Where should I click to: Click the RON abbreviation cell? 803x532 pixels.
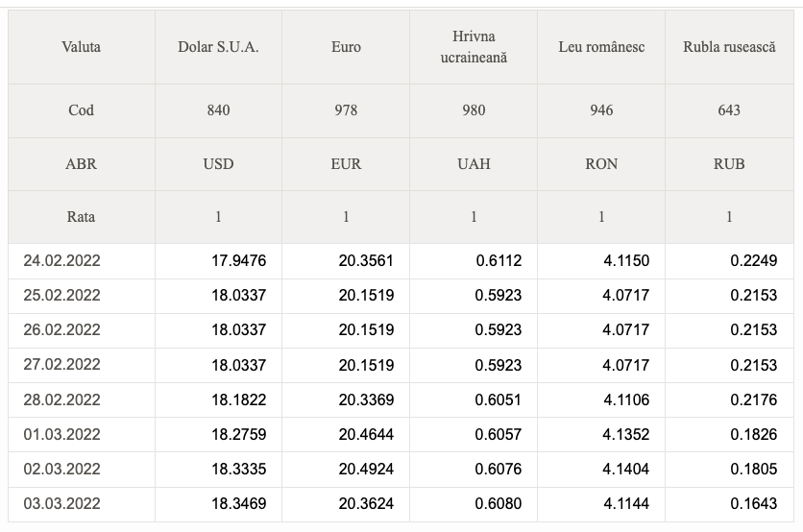click(x=601, y=163)
